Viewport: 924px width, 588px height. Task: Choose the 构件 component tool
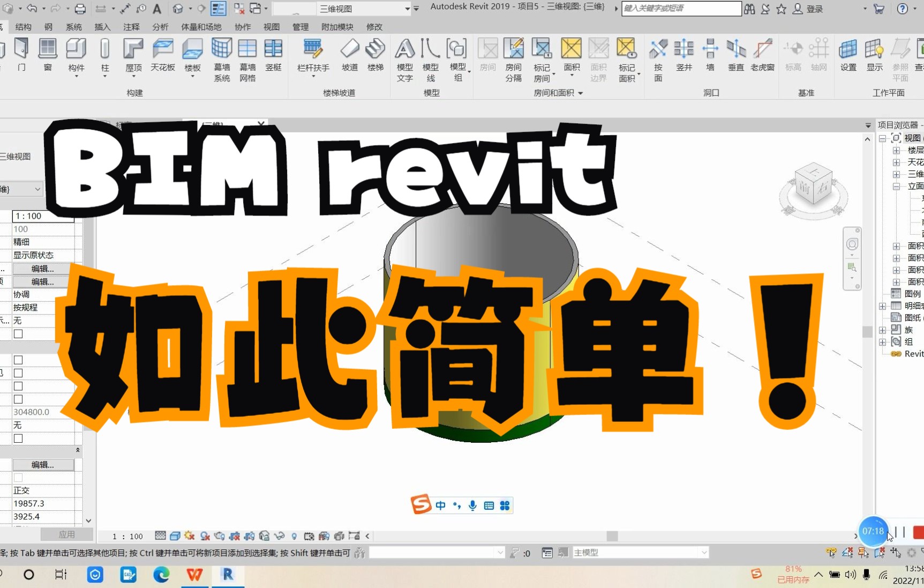coord(76,57)
